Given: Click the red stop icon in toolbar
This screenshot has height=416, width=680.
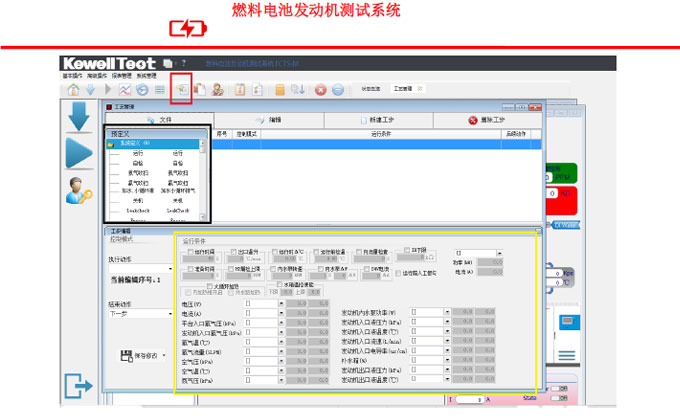Looking at the screenshot, I should (320, 90).
